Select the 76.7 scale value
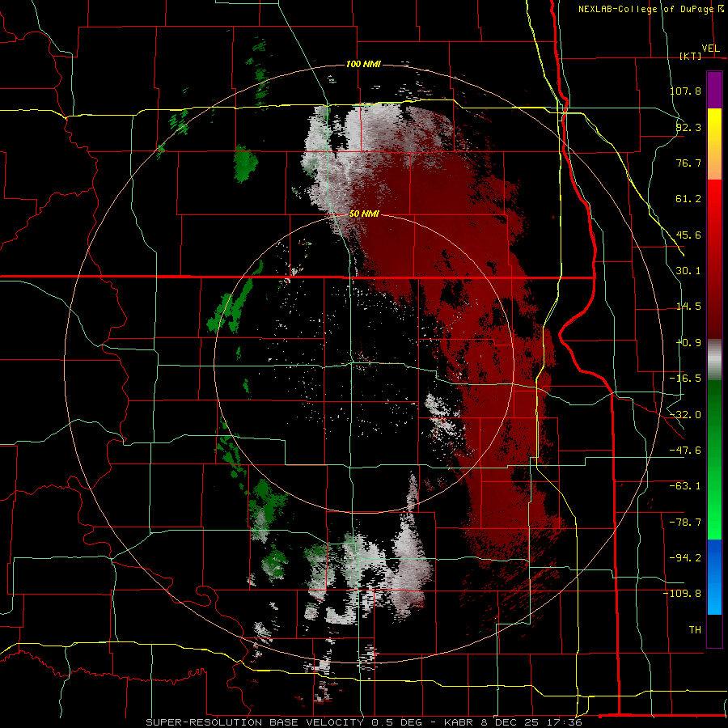Viewport: 728px width, 728px height. 688,163
